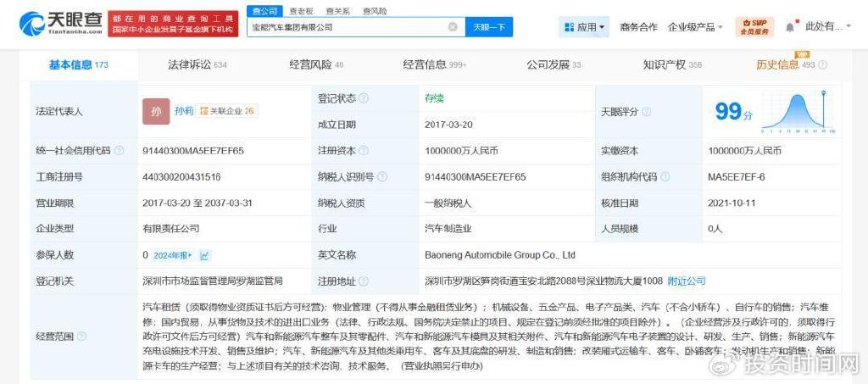The image size is (868, 384).
Task: Open the notification bell icon
Action: 790,26
